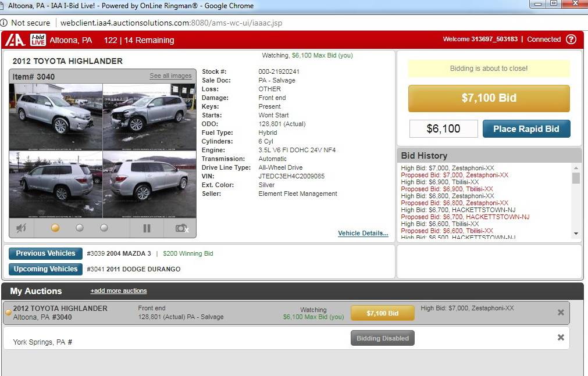Viewport: 588px width, 376px height.
Task: Pause the image slideshow
Action: [147, 228]
